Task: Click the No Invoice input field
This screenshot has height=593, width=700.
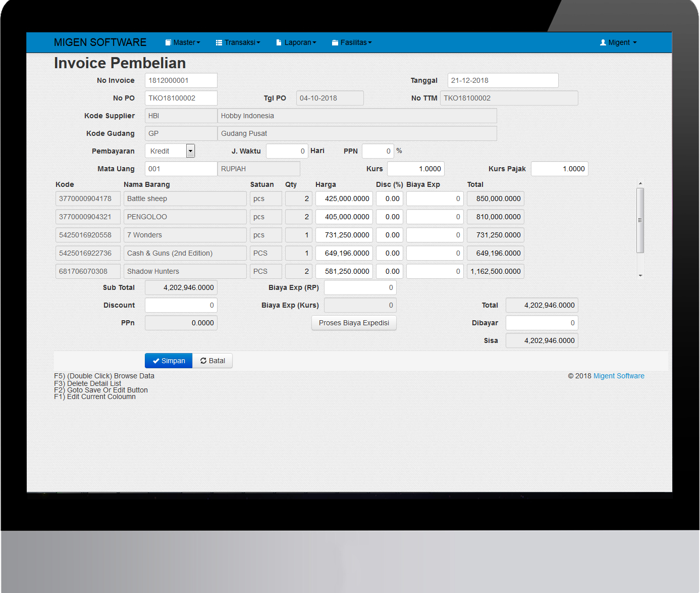Action: (181, 80)
